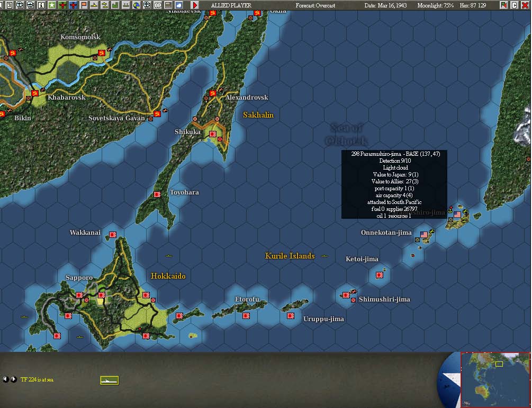This screenshot has height=408, width=532.
Task: Click the 'ALLIED PLAYER' label
Action: (x=231, y=5)
